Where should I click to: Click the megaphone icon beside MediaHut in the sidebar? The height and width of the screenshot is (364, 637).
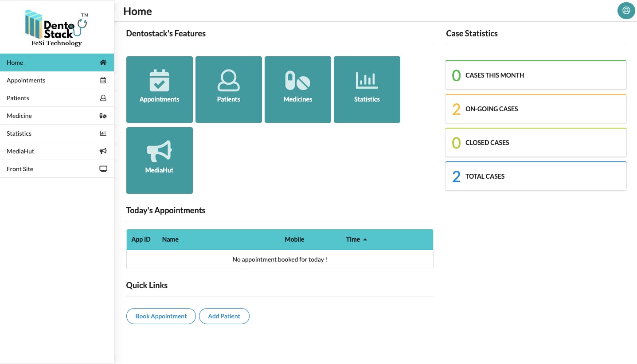click(x=103, y=151)
